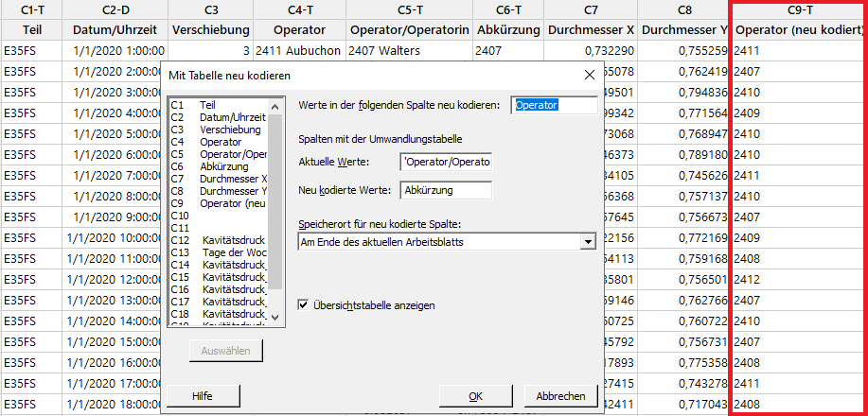Click OK in the recode dialog
Screen dimensions: 868x416
coord(475,396)
